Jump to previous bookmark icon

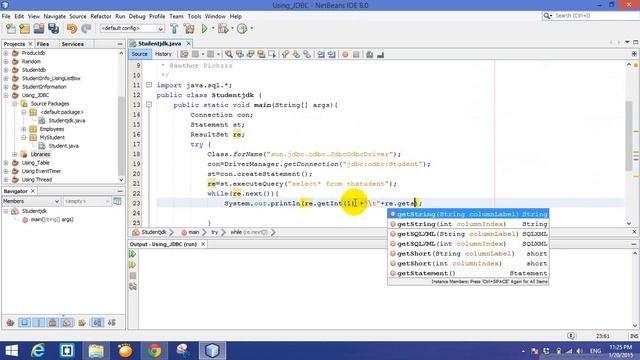[x=285, y=54]
